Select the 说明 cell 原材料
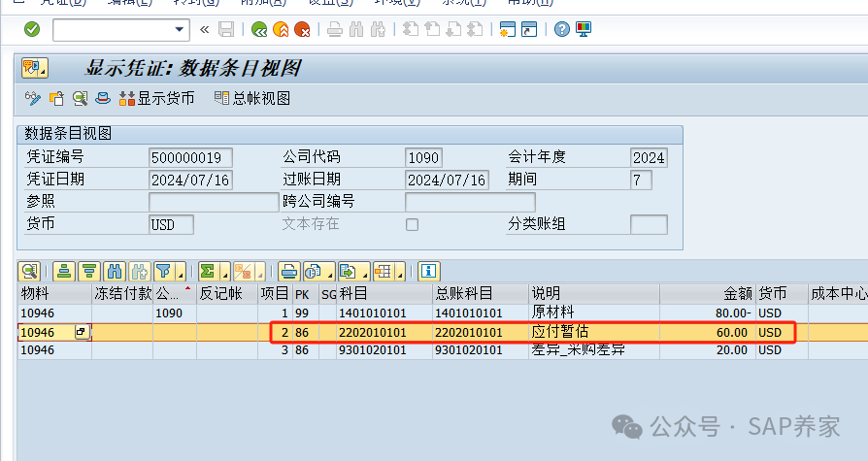The image size is (868, 461). click(x=594, y=313)
